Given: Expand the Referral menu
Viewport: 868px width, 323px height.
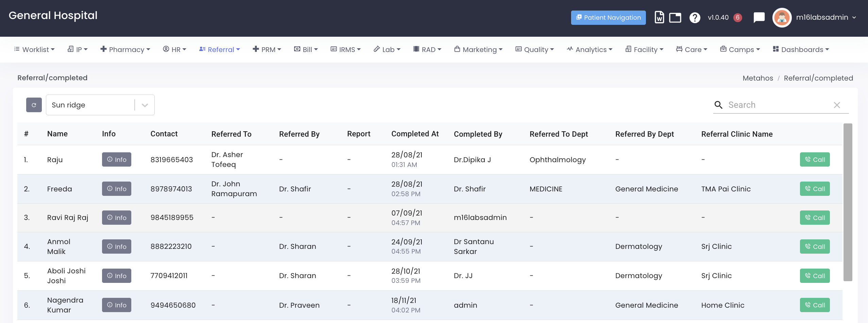Looking at the screenshot, I should [220, 50].
